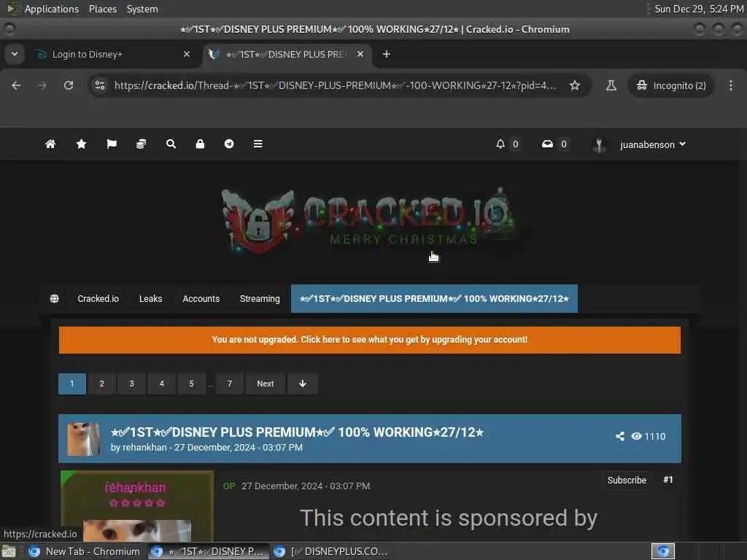Click the star favorites icon in navbar

coord(82,144)
